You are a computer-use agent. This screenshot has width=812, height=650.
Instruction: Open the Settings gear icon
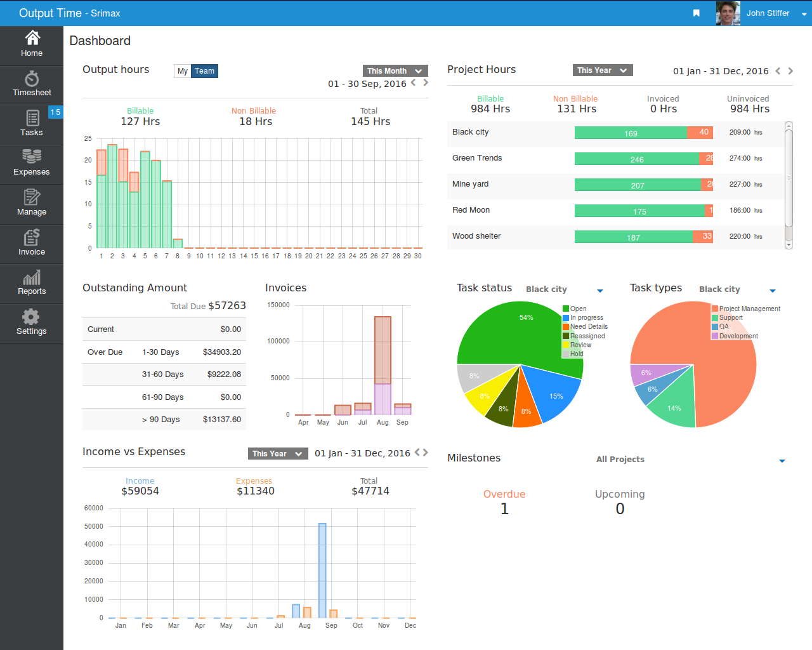pos(31,317)
